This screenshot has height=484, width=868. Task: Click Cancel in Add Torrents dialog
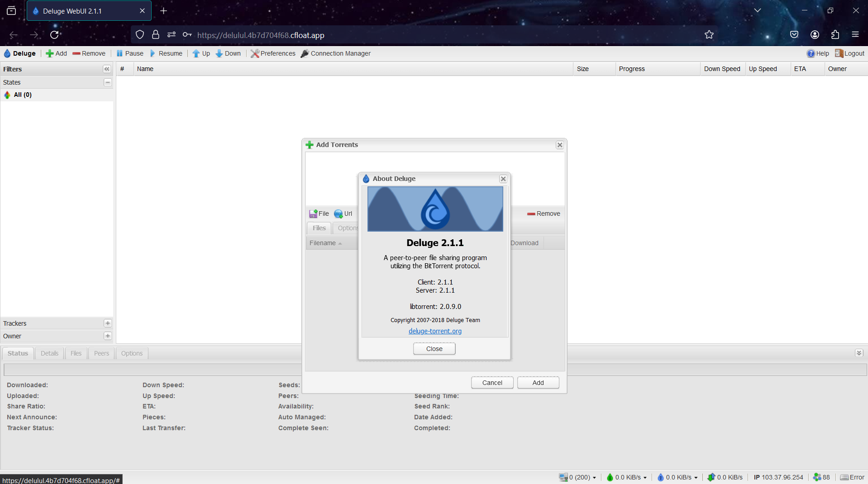[x=492, y=383]
